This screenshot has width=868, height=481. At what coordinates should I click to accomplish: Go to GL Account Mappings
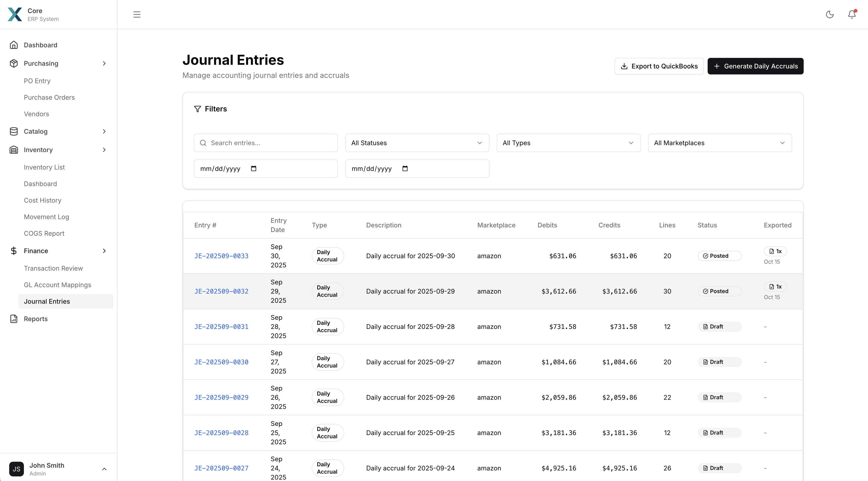click(x=57, y=285)
